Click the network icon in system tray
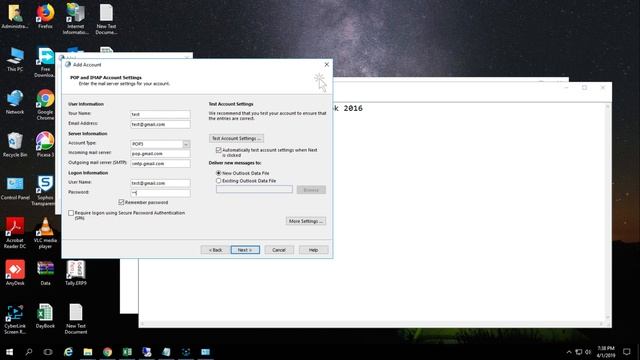Image resolution: width=640 pixels, height=360 pixels. coord(578,352)
